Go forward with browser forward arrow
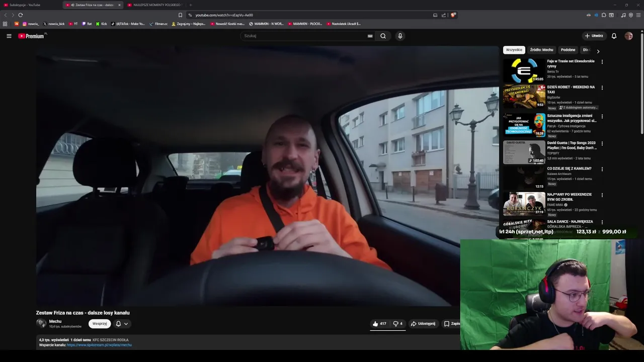 (x=13, y=15)
